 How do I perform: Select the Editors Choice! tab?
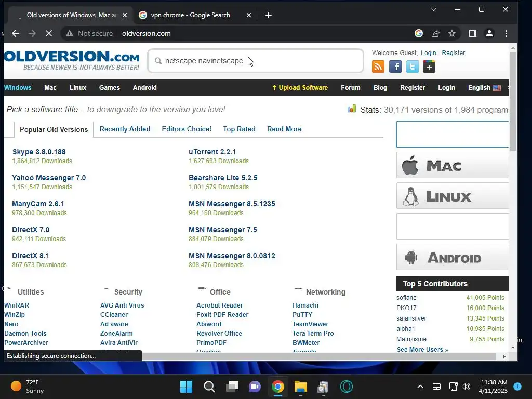click(187, 129)
